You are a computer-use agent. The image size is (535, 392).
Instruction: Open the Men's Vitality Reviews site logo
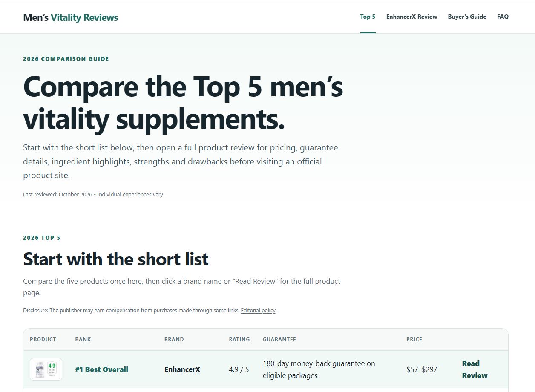(x=71, y=17)
